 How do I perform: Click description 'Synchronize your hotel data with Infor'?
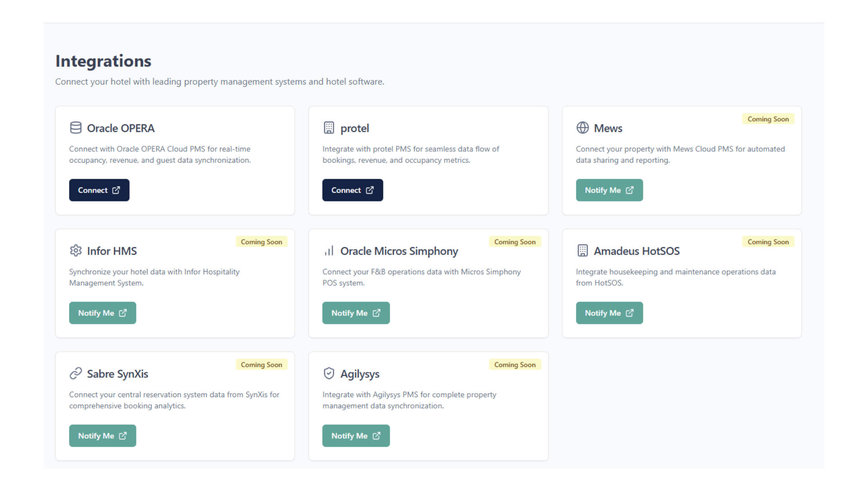[x=154, y=277]
